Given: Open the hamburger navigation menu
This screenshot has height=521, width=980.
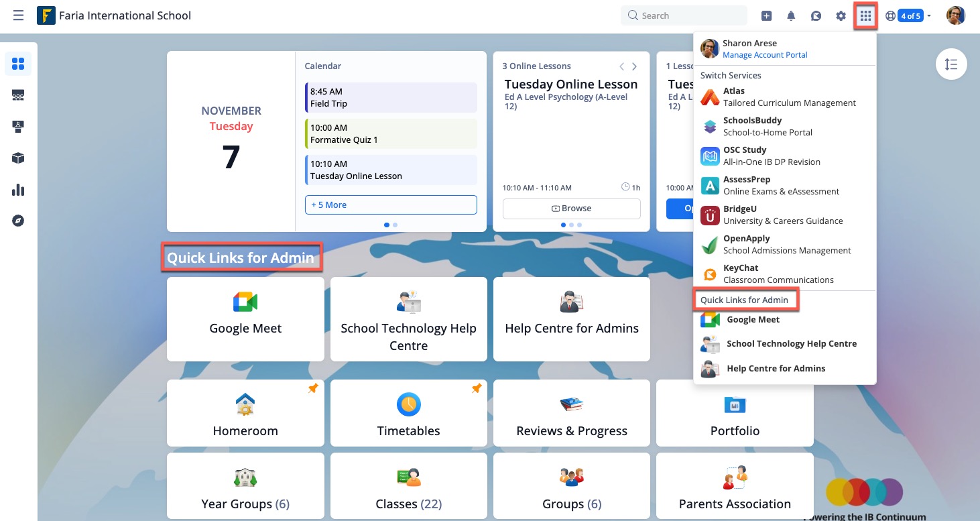Looking at the screenshot, I should pyautogui.click(x=18, y=15).
